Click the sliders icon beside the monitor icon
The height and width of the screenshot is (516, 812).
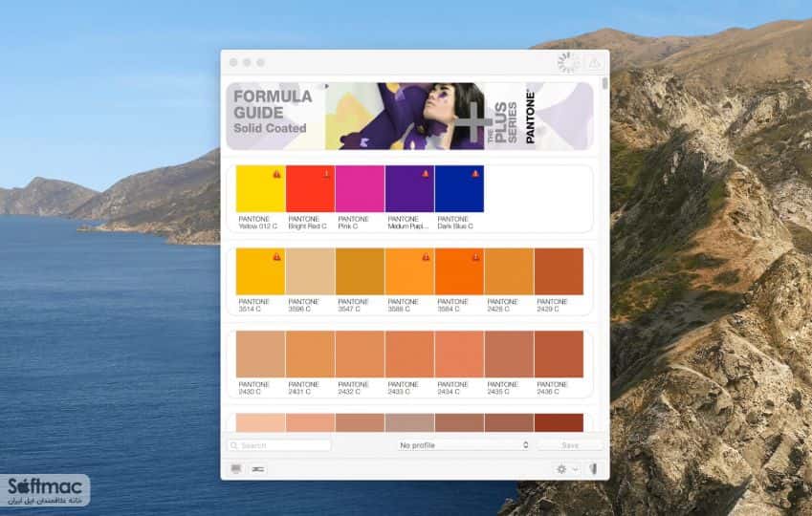click(x=258, y=469)
